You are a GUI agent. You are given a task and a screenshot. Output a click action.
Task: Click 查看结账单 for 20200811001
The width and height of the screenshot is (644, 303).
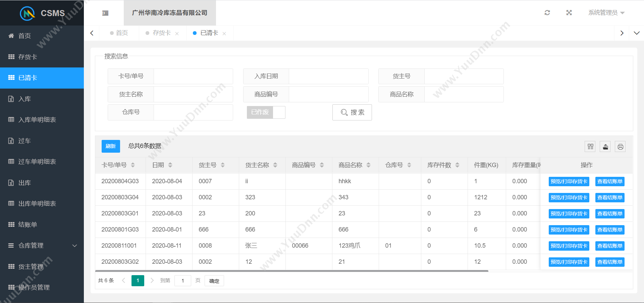(x=610, y=246)
